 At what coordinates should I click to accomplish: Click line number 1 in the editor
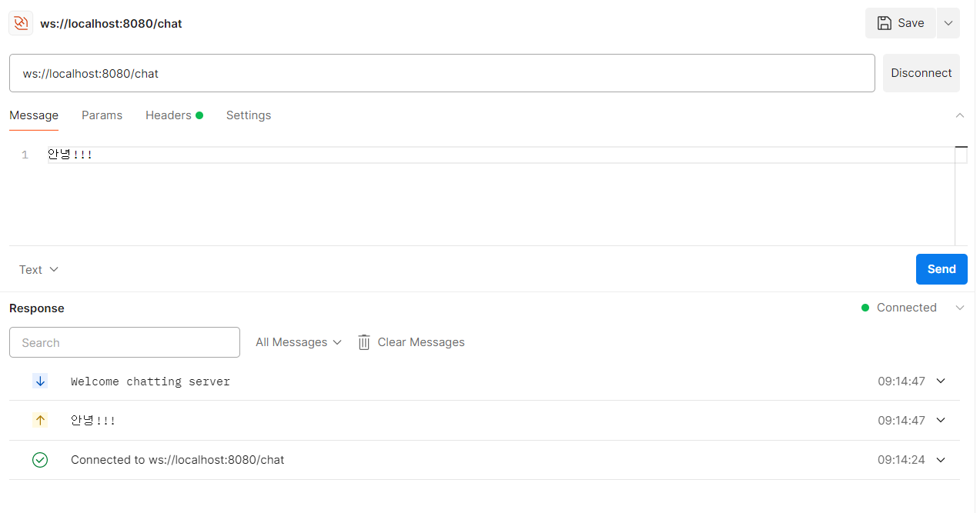(25, 155)
